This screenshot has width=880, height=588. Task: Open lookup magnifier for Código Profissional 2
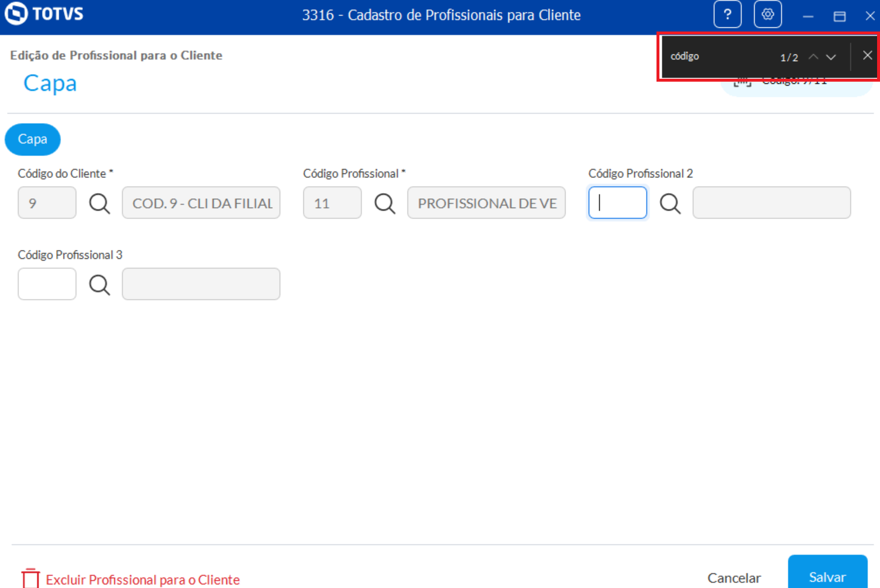(x=670, y=204)
